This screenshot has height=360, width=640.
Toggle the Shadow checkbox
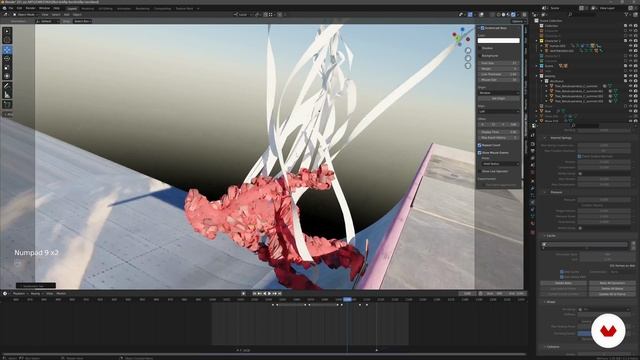(x=480, y=48)
